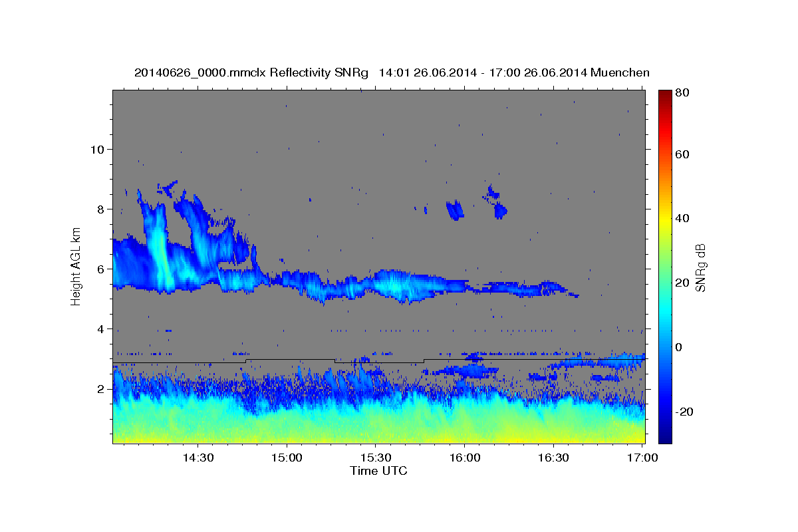The height and width of the screenshot is (532, 798).
Task: Click the height tick label 8
Action: 100,209
